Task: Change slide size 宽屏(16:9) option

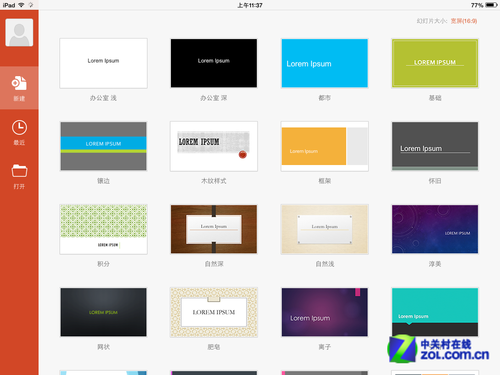Action: coord(464,21)
